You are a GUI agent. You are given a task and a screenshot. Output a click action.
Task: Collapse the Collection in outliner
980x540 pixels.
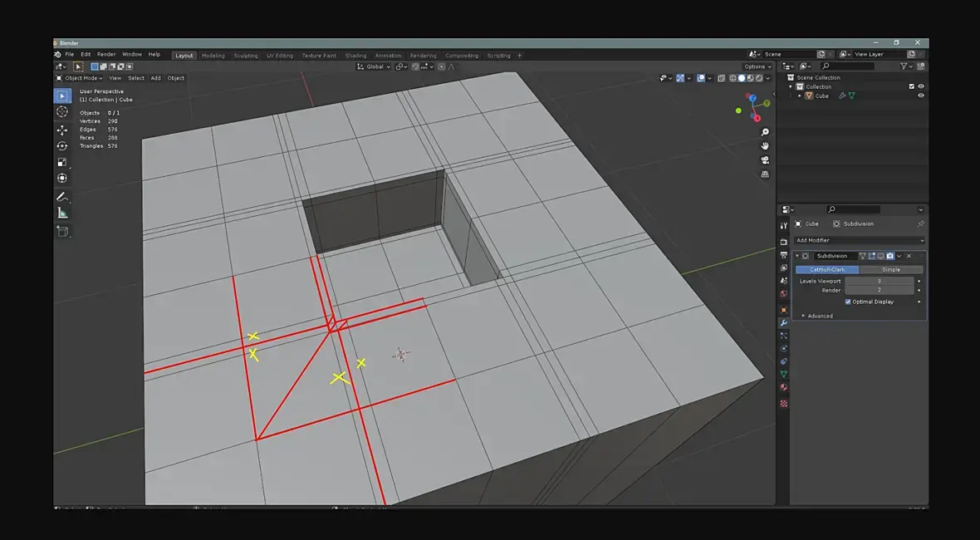791,87
